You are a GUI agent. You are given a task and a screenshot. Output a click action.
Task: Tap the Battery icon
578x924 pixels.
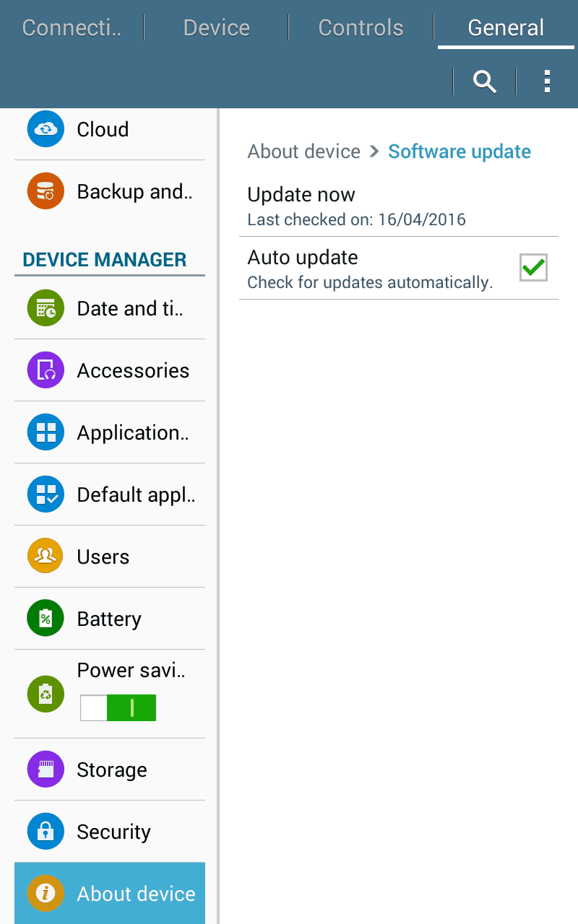tap(46, 619)
